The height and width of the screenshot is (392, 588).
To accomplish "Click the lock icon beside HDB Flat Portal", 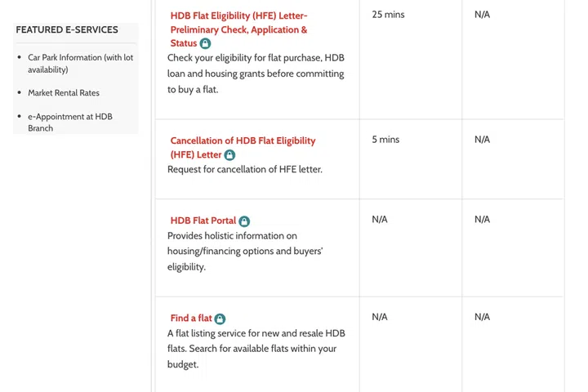I will (x=244, y=221).
